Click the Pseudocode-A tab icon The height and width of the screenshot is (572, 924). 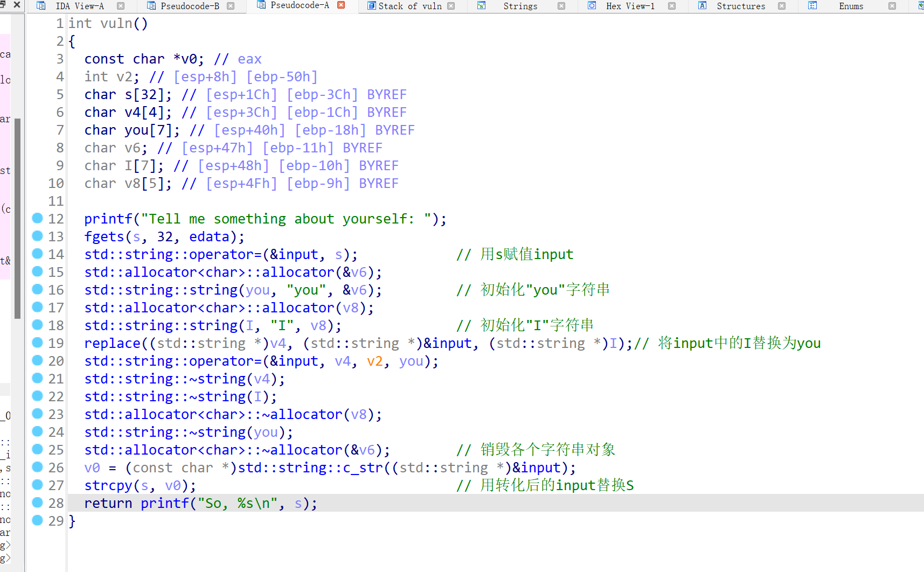coord(261,5)
